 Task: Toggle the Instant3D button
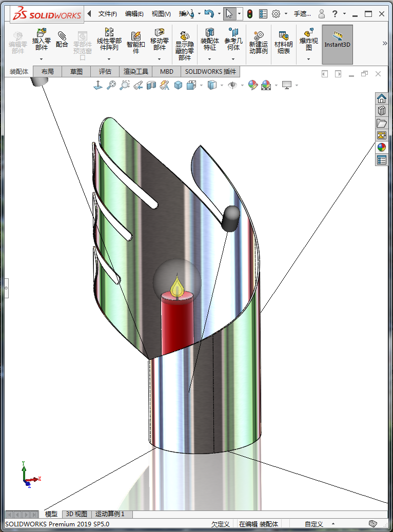tap(337, 45)
